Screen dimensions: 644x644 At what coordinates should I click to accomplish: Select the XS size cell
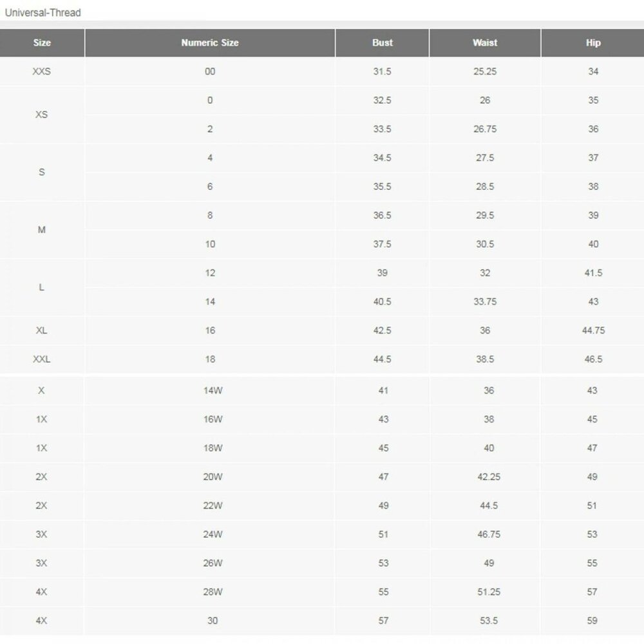pos(42,115)
